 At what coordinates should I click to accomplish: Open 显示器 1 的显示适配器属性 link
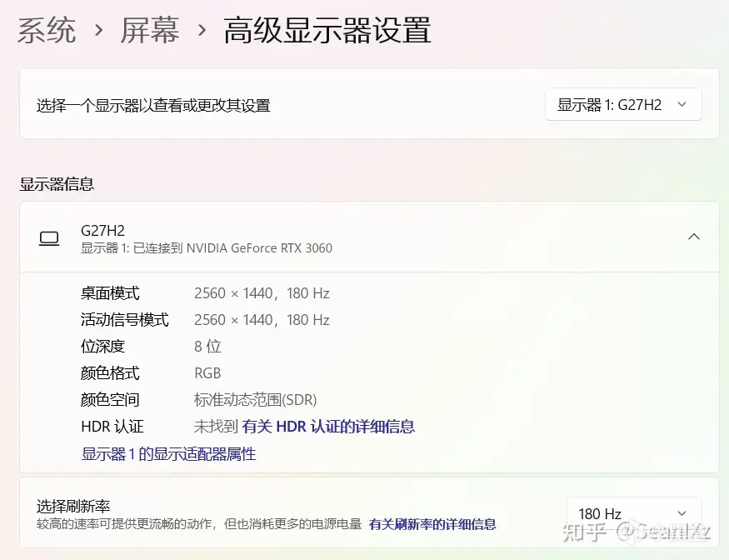click(169, 454)
